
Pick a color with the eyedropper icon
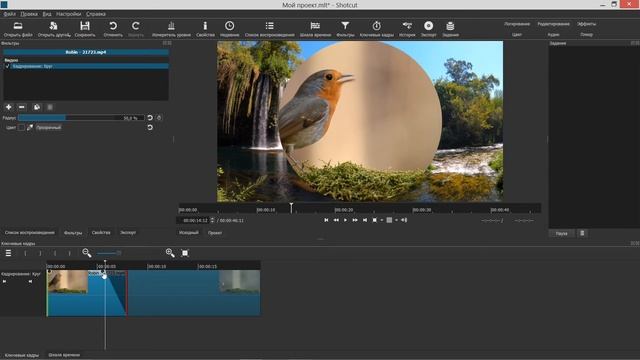point(30,127)
